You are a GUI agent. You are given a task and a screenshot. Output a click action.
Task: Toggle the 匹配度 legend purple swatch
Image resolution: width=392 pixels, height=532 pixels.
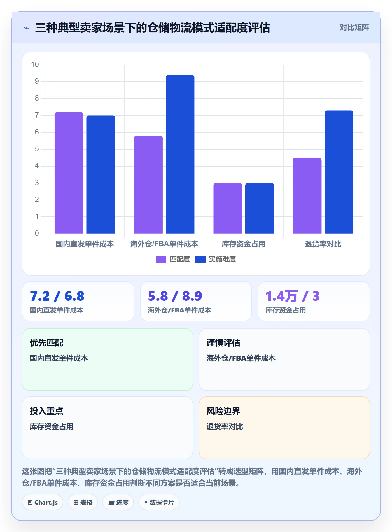click(x=161, y=259)
